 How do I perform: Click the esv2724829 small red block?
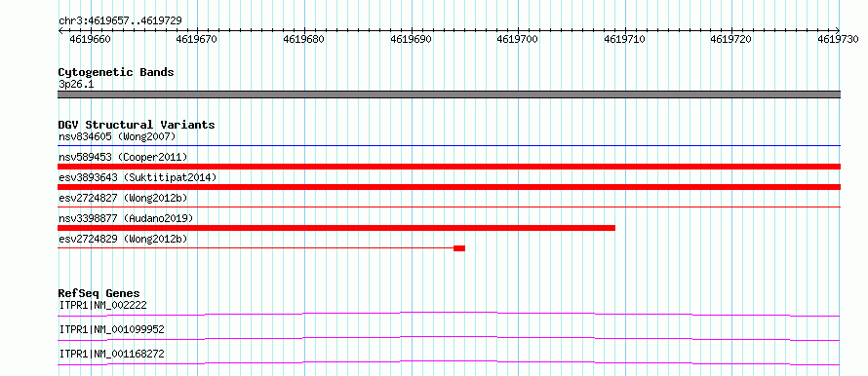coord(459,248)
